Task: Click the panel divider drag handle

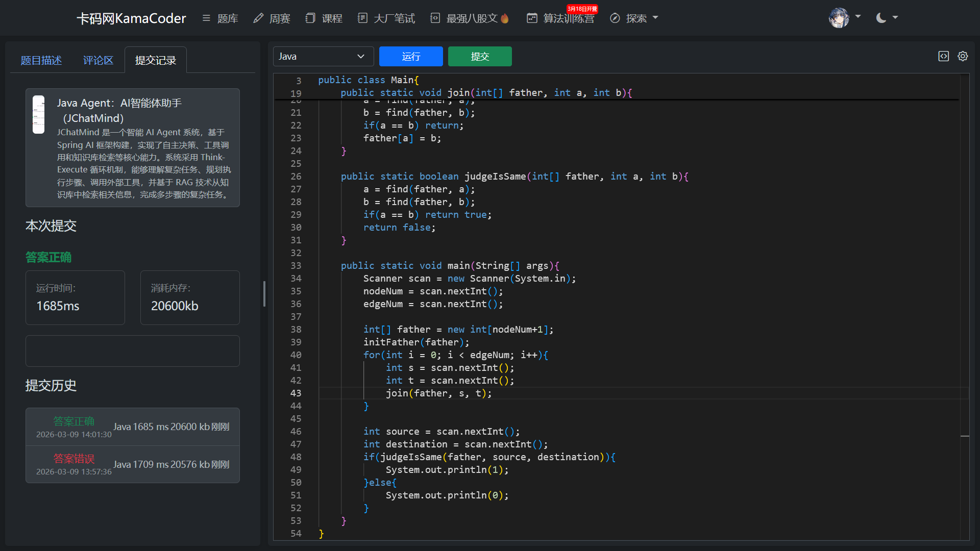Action: pyautogui.click(x=264, y=293)
